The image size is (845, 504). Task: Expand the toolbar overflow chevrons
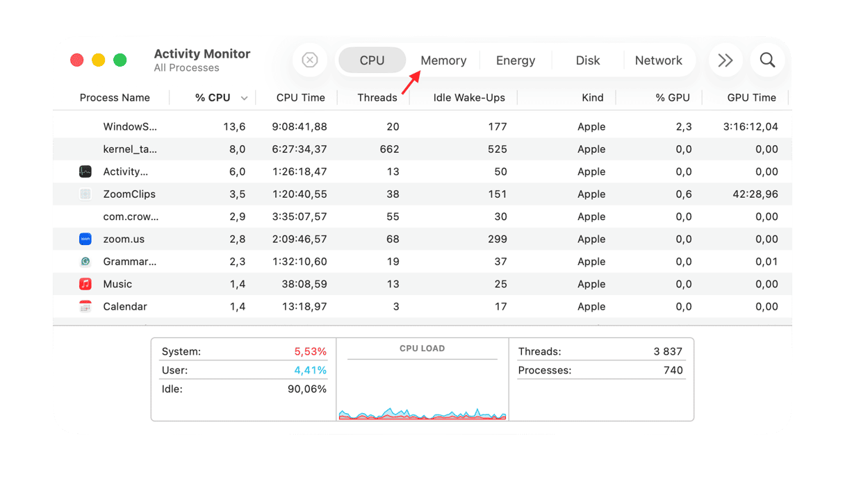pos(725,60)
